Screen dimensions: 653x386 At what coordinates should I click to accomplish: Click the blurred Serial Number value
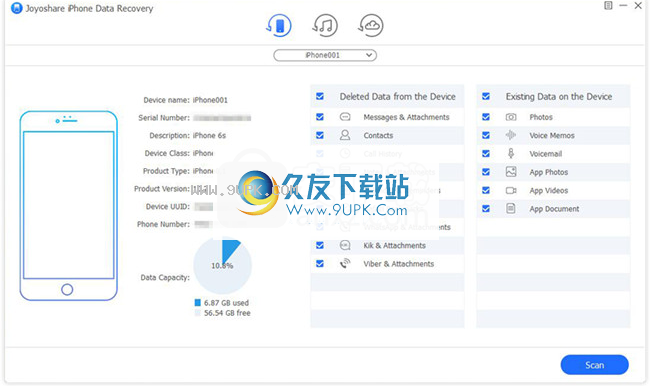[x=222, y=118]
